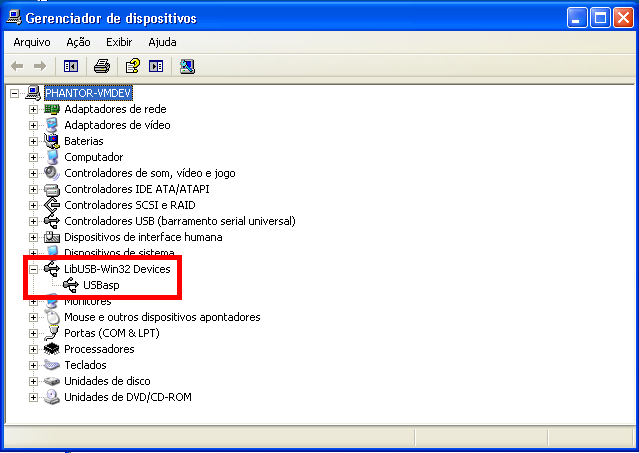
Task: Click the Processadores chip icon
Action: pyautogui.click(x=52, y=349)
